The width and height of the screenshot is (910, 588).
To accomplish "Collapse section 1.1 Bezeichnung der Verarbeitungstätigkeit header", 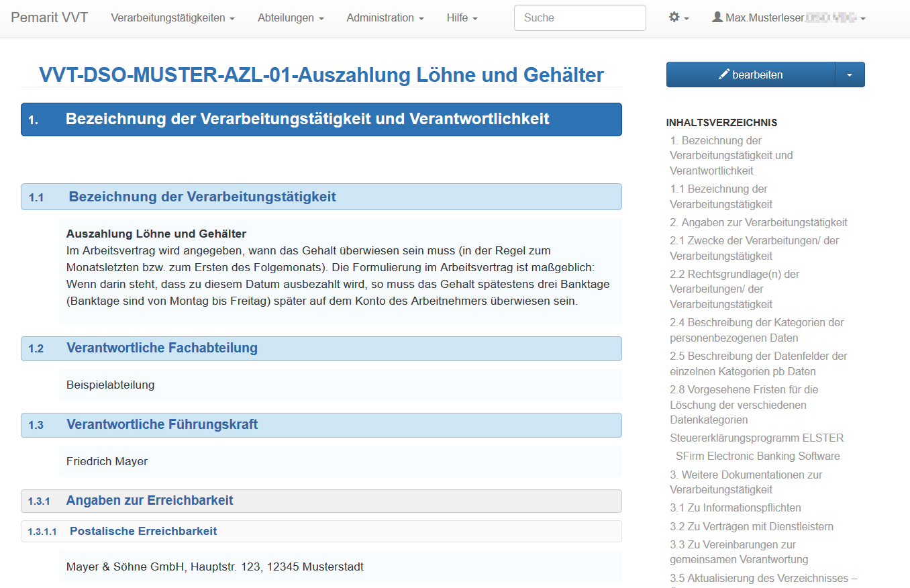I will click(321, 197).
